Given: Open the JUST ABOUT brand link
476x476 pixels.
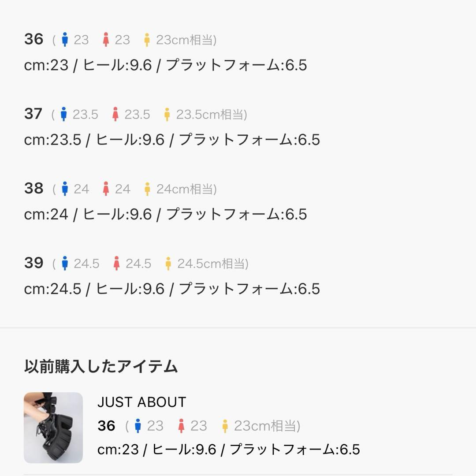Looking at the screenshot, I should (x=141, y=402).
